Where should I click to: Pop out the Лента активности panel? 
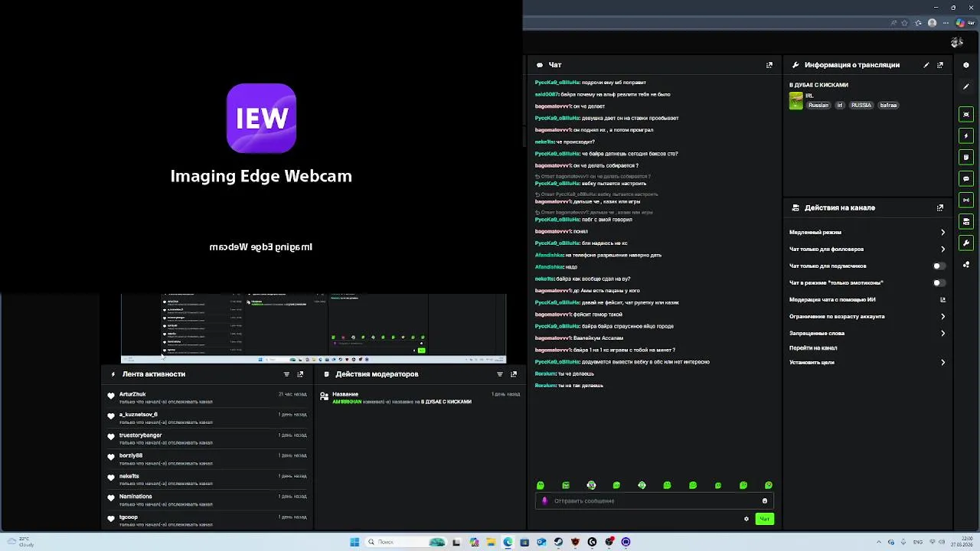[x=300, y=374]
